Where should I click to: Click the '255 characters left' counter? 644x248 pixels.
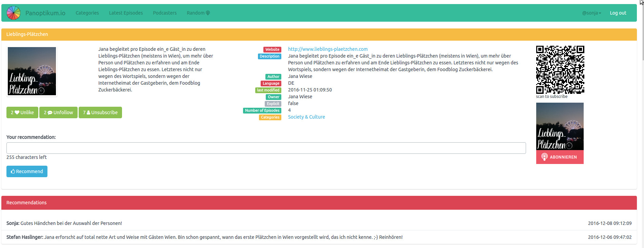pos(26,157)
